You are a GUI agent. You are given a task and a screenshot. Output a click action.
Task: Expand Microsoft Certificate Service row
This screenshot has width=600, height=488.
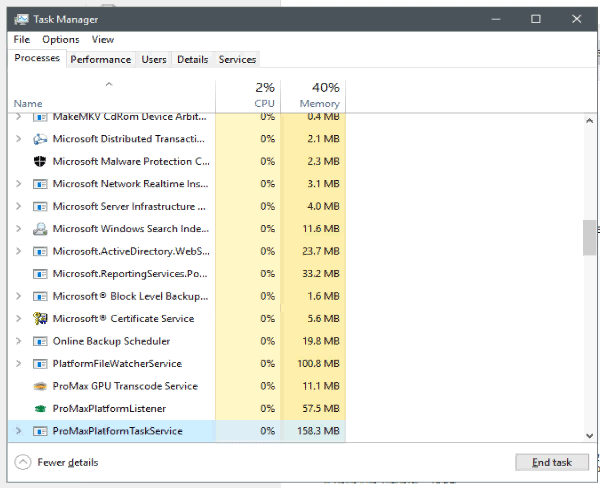tap(18, 318)
